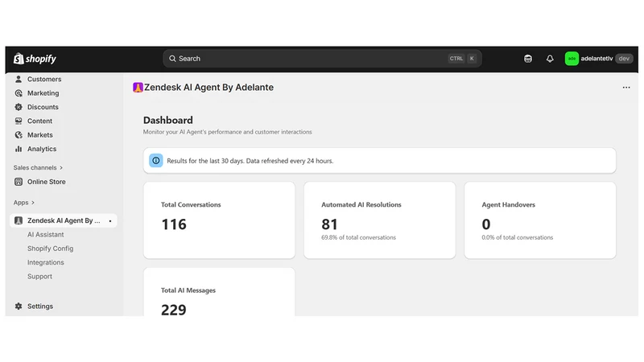Open the adelantetlv account menu
The height and width of the screenshot is (362, 644).
click(599, 59)
